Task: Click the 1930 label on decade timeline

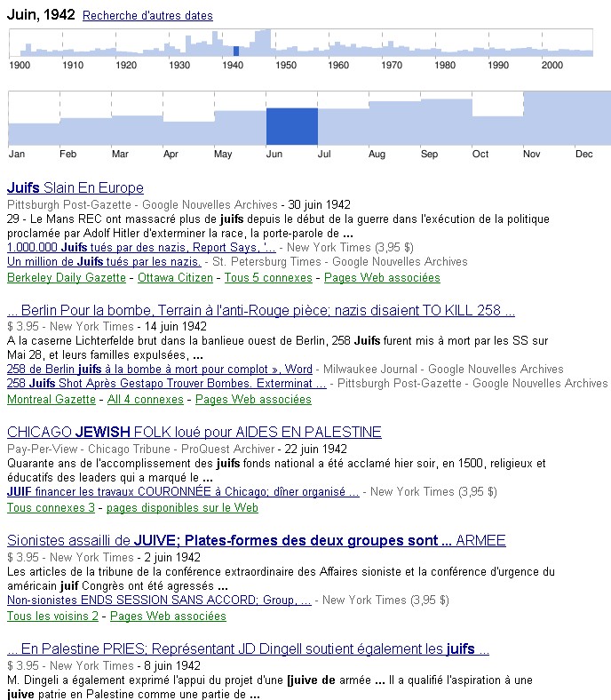Action: click(179, 65)
